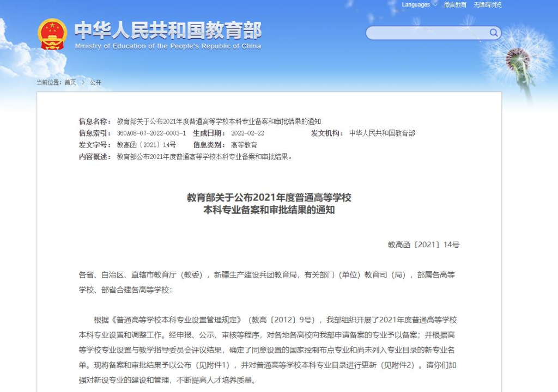
Task: Click the 发文字号 label
Action: (95, 145)
